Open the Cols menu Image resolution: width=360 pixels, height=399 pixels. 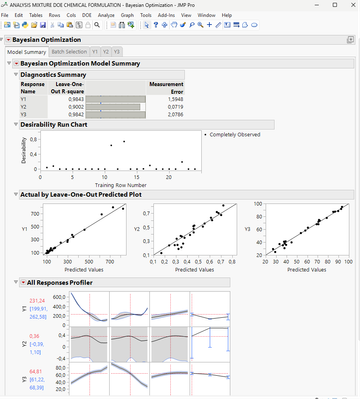pos(71,15)
